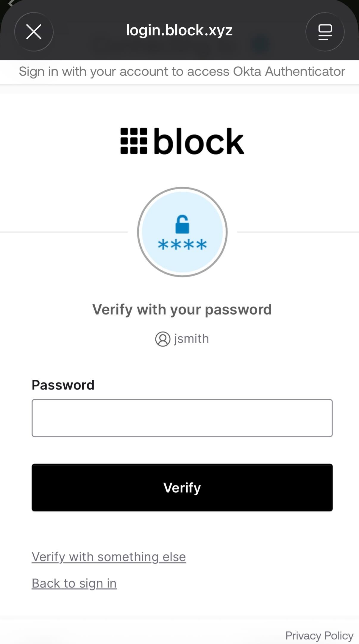
Task: Click the Block grid logo icon
Action: point(134,141)
